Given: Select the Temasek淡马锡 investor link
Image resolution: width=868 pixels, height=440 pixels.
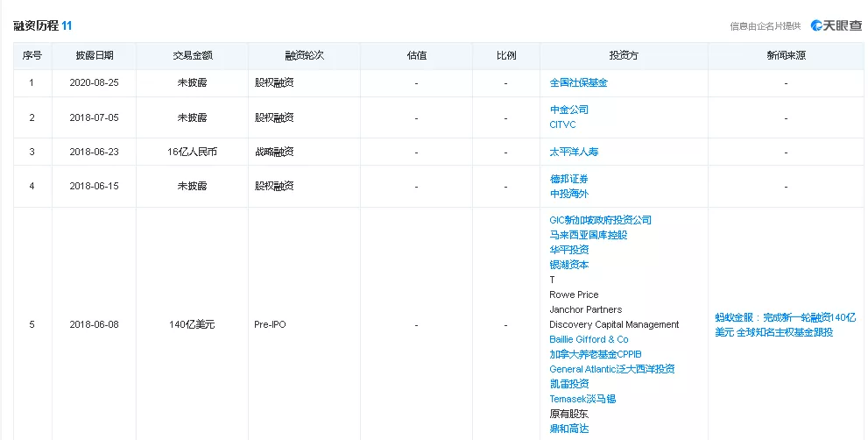Looking at the screenshot, I should click(582, 399).
